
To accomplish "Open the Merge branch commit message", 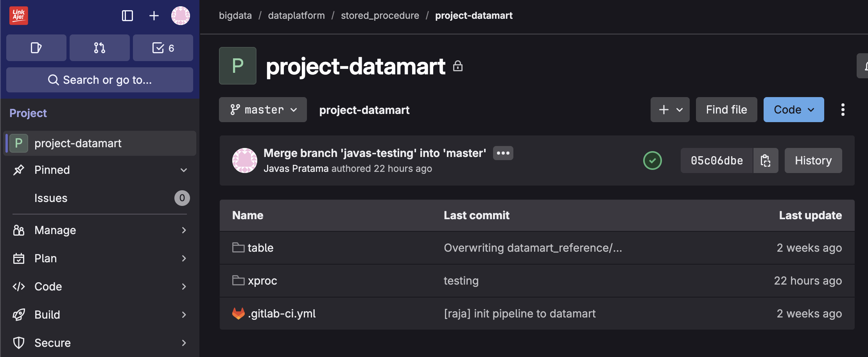I will [375, 153].
